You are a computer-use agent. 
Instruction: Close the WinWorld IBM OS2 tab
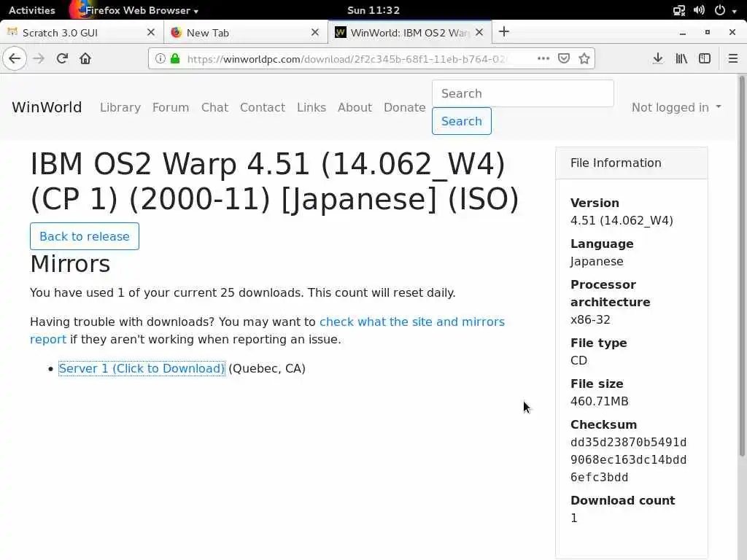click(x=479, y=32)
